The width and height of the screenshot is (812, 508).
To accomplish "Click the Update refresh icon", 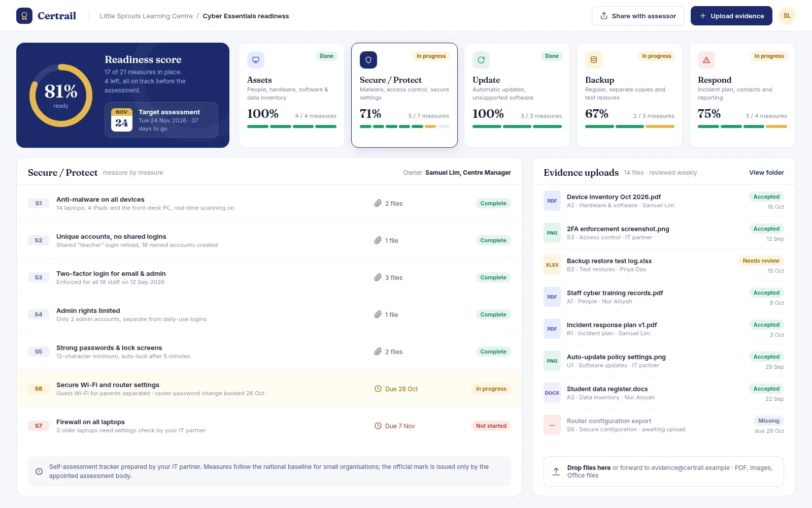I will pos(481,60).
